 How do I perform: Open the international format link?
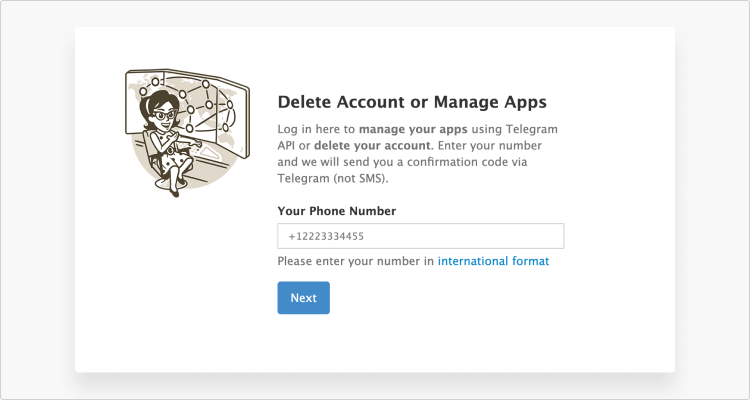coord(493,261)
